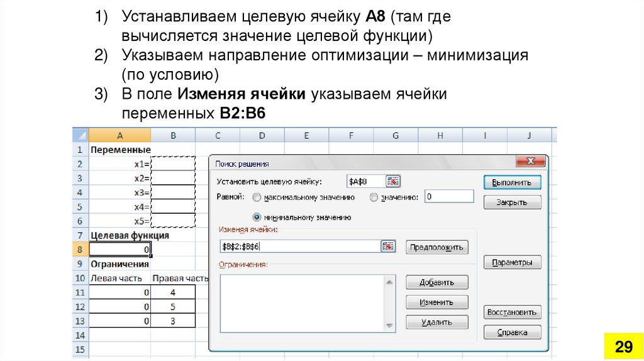Click the select-all corner of the spreadsheet
The width and height of the screenshot is (644, 361).
pyautogui.click(x=80, y=135)
